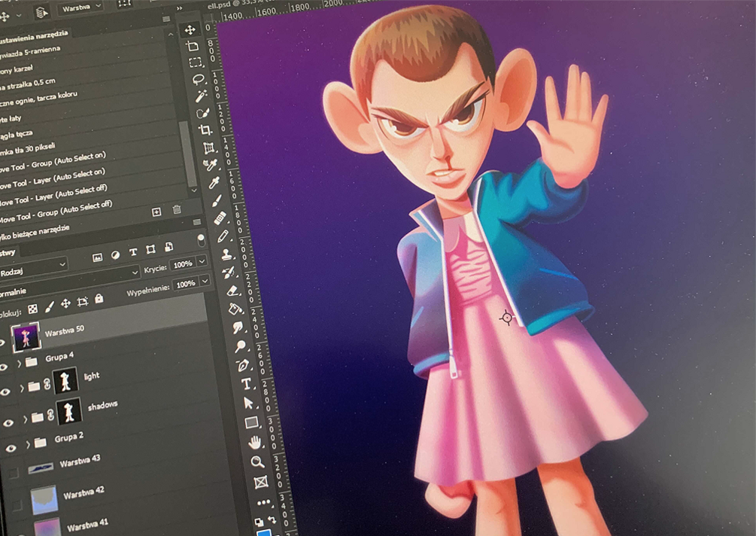Click the Krycie 100% opacity field

pyautogui.click(x=184, y=264)
